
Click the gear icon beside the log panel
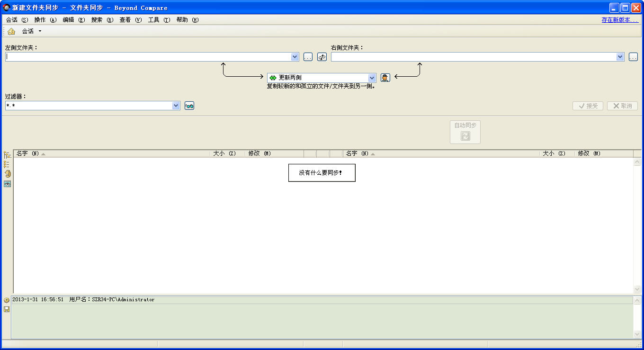[7, 300]
